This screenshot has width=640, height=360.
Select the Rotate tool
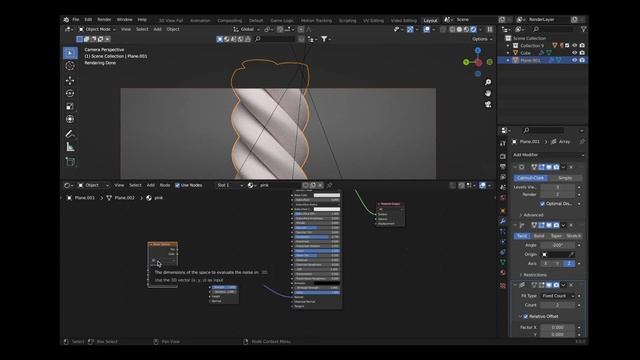[x=70, y=93]
